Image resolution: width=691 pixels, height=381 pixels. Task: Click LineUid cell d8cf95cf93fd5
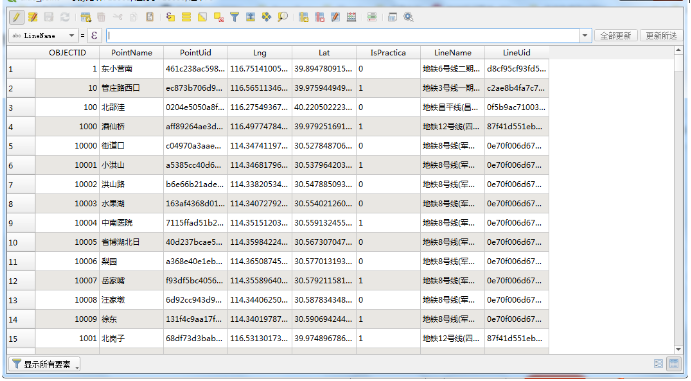(516, 69)
